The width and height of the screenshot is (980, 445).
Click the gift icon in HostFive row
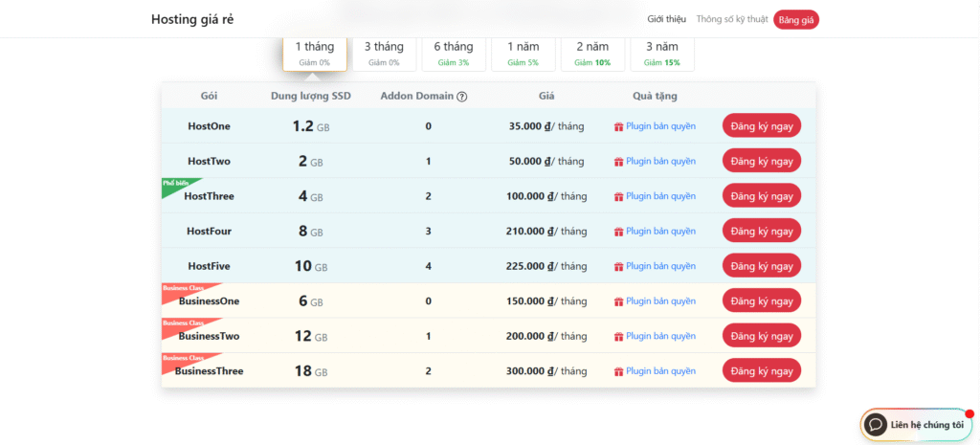(x=618, y=266)
